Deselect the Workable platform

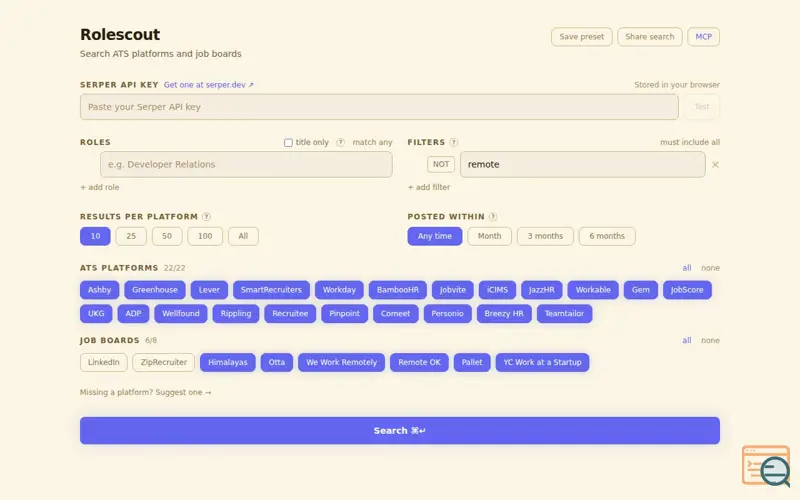click(x=593, y=290)
